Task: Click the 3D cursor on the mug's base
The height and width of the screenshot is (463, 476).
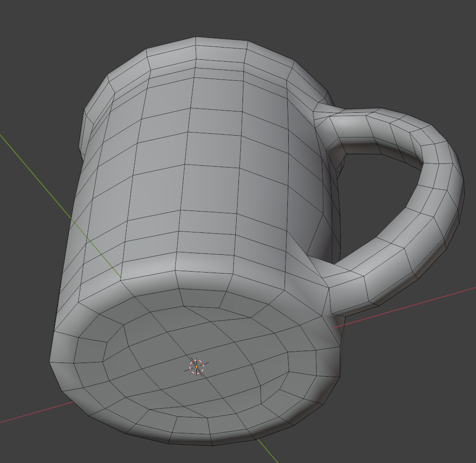Action: tap(196, 367)
